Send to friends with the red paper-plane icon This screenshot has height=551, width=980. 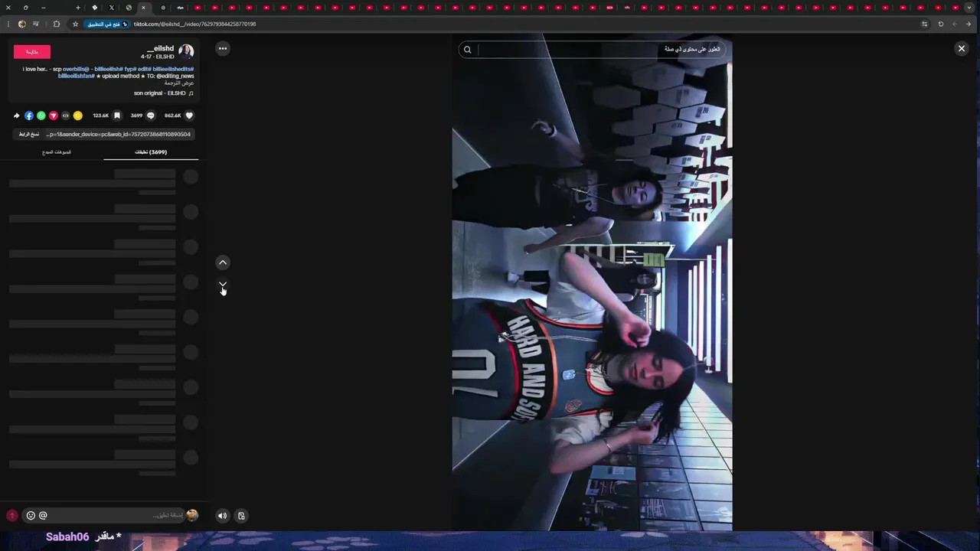[54, 116]
